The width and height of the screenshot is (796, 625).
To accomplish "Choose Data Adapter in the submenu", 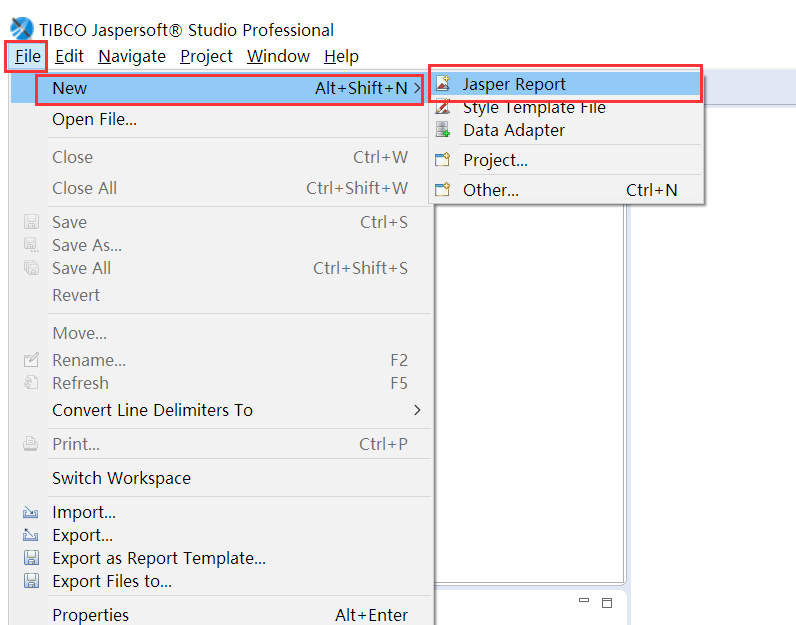I will (x=566, y=130).
